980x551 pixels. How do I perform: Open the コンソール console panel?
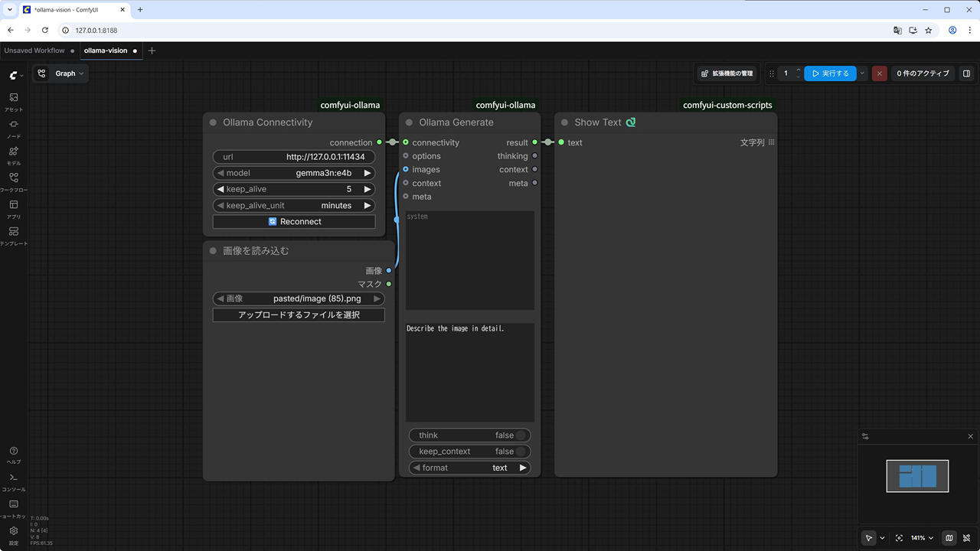pyautogui.click(x=14, y=481)
